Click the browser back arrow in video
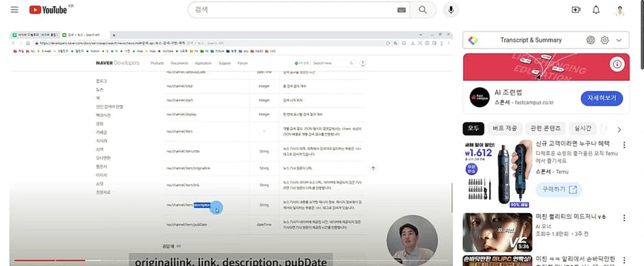Viewport: 644px width, 266px height. [x=14, y=43]
